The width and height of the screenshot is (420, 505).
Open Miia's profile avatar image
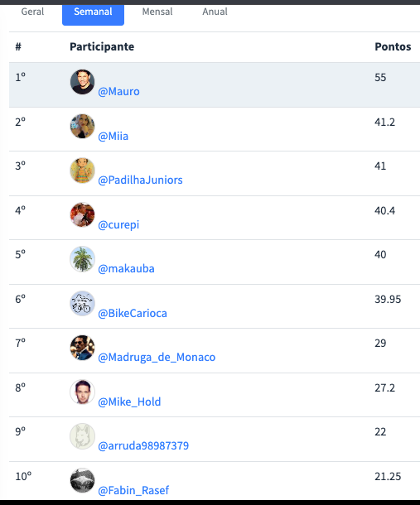[83, 126]
